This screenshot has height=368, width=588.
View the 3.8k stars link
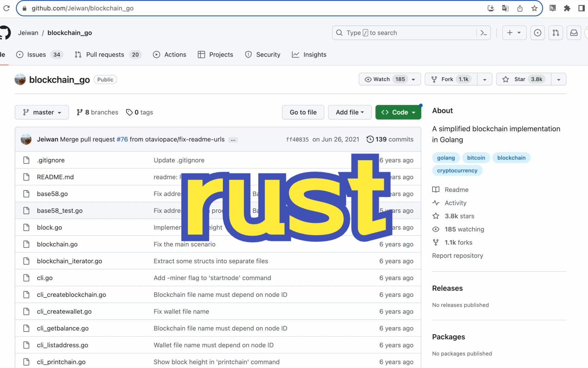coord(453,216)
